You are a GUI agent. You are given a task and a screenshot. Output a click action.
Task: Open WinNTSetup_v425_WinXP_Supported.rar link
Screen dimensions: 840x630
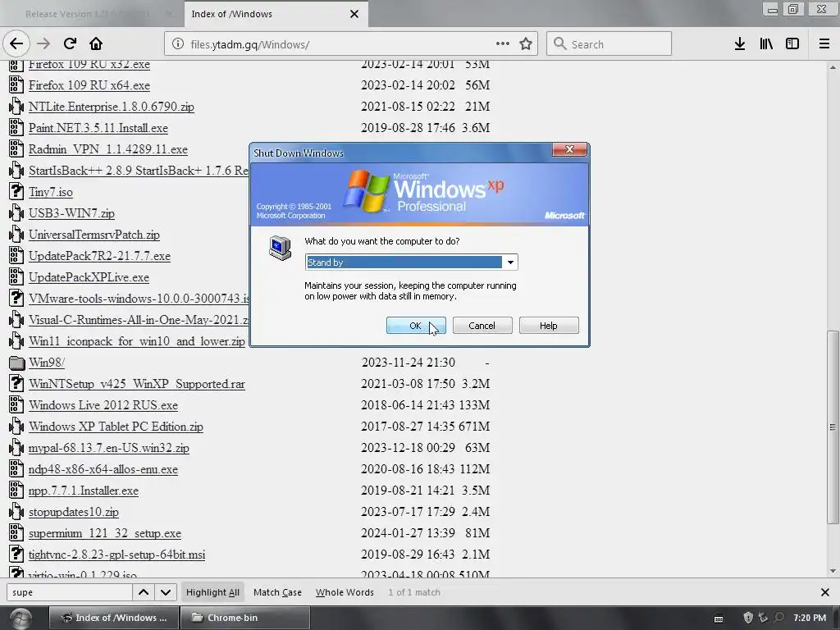click(x=137, y=384)
